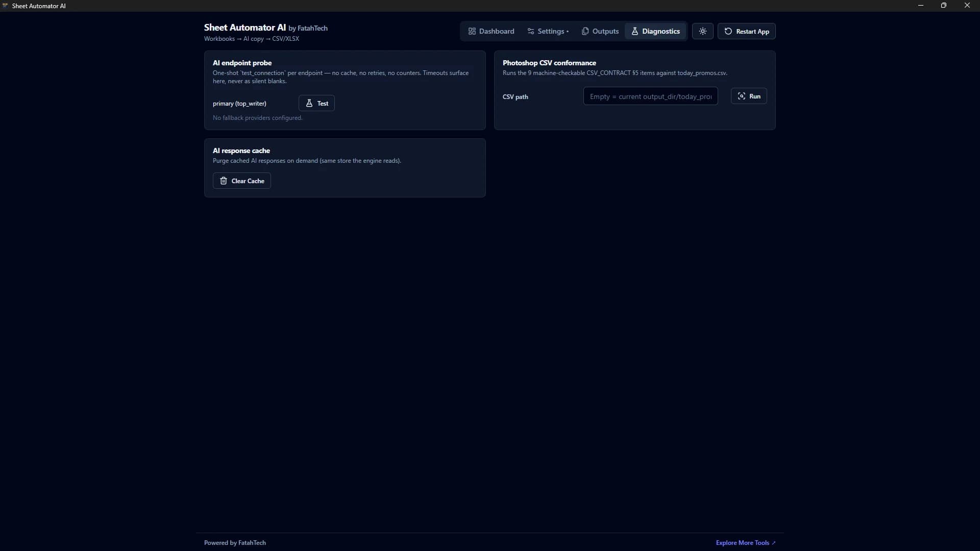980x551 pixels.
Task: Open the Explore More Tools link
Action: pos(746,543)
